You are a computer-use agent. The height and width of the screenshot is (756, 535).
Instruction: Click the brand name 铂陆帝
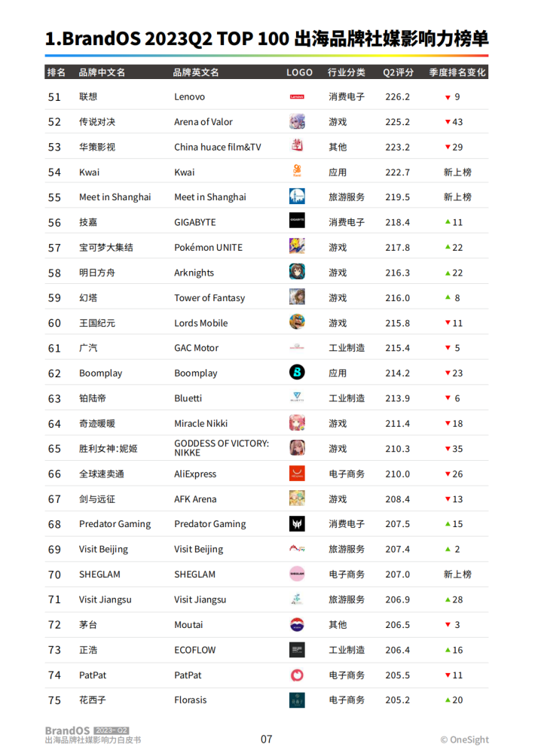point(93,398)
